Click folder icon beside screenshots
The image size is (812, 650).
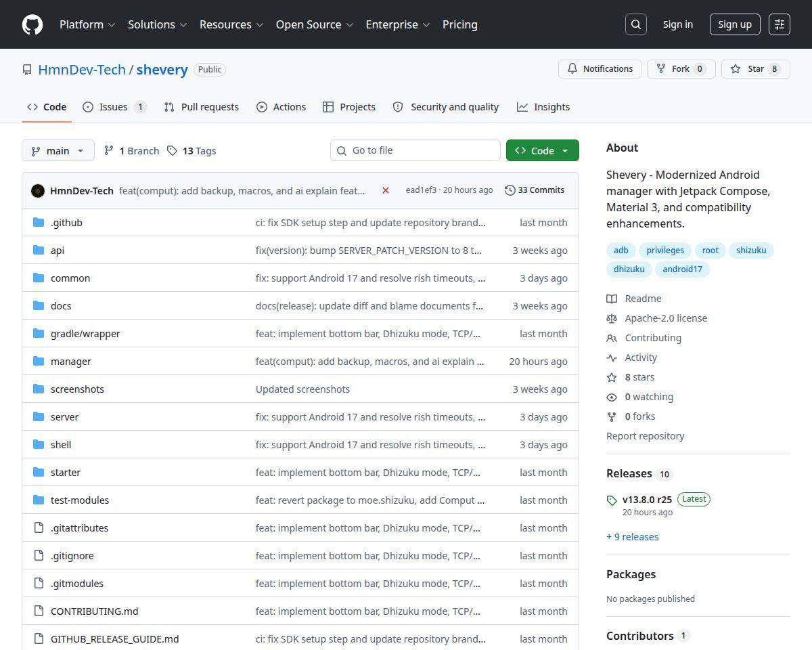pyautogui.click(x=39, y=389)
